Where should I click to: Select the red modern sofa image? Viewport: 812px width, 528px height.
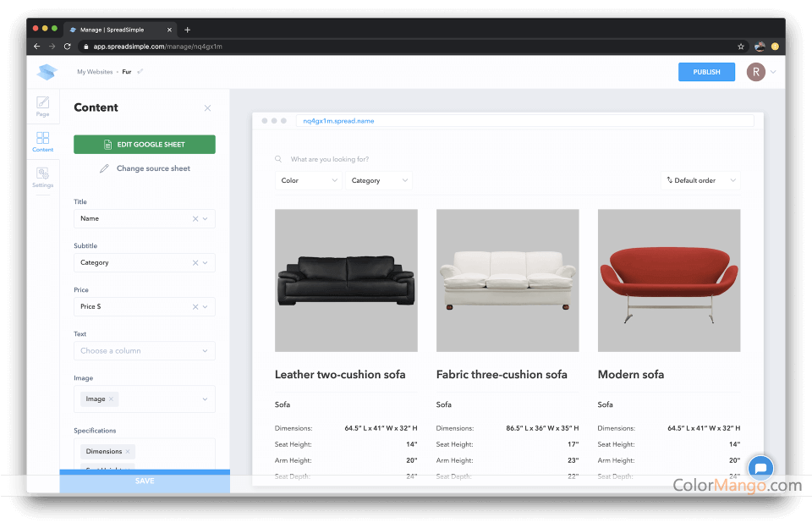669,280
